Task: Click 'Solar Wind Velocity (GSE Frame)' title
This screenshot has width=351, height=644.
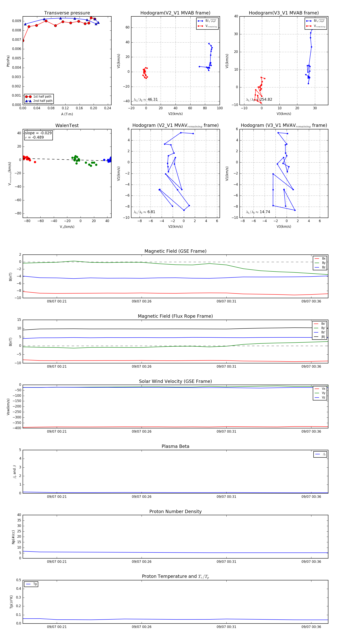Action: click(175, 381)
